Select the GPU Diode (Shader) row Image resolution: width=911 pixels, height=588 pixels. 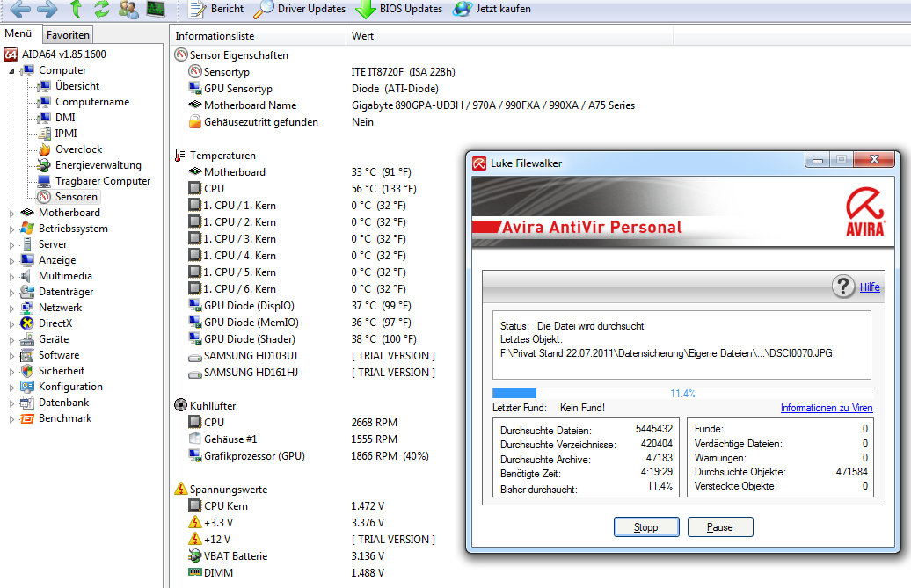pos(302,339)
